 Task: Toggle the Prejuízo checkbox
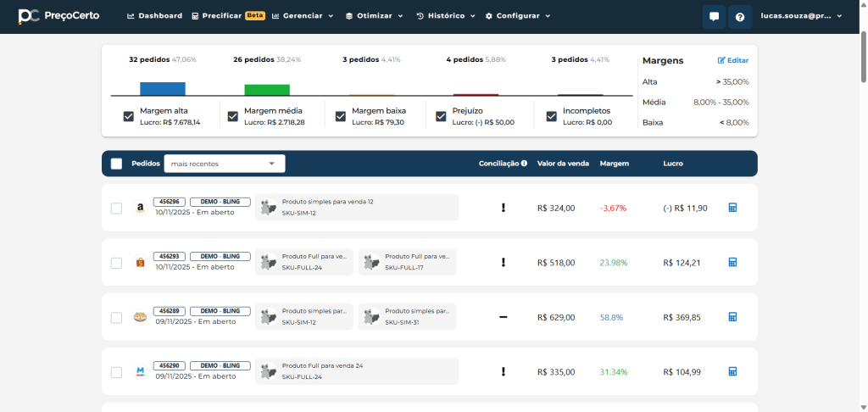tap(441, 116)
